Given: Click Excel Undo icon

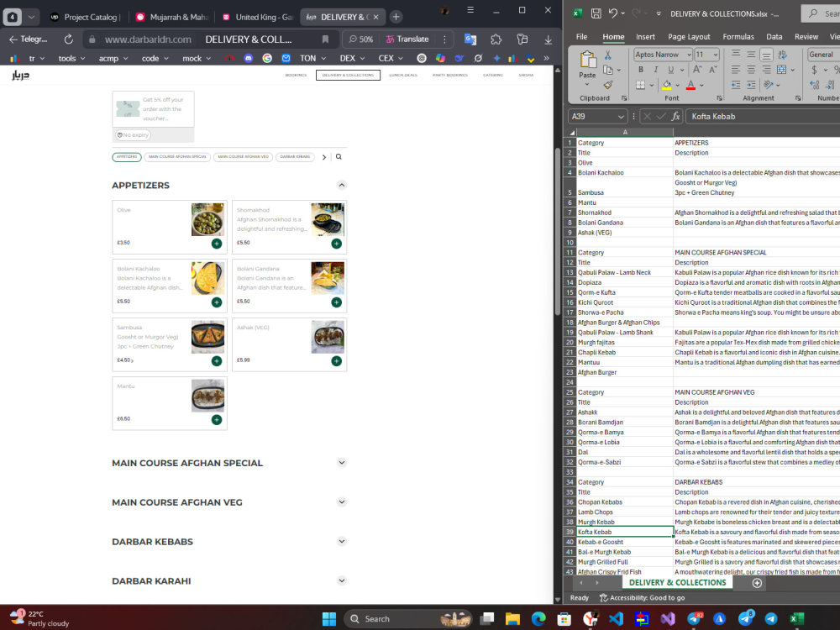Looking at the screenshot, I should click(x=613, y=14).
